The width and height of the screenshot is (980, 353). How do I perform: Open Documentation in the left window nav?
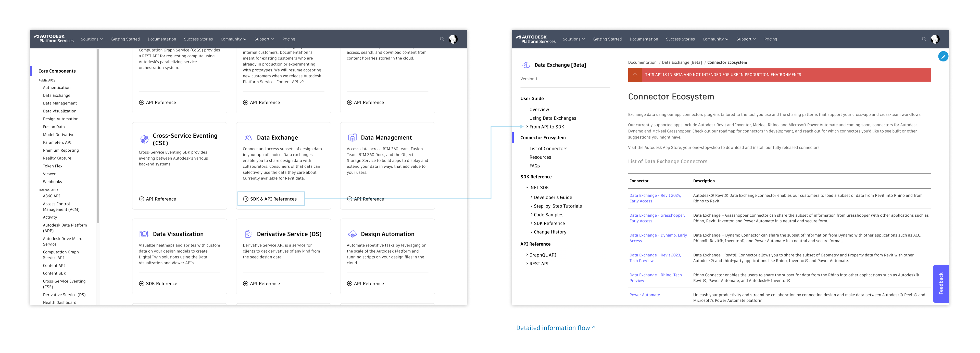[162, 39]
